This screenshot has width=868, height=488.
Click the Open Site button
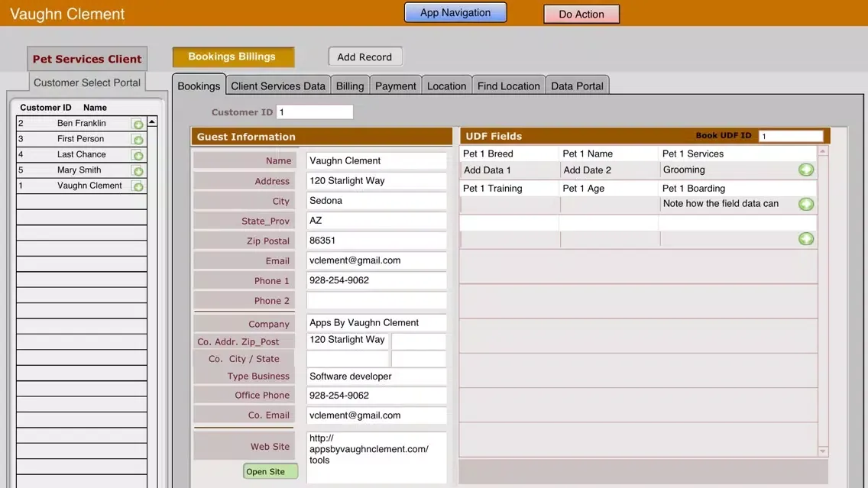click(270, 471)
